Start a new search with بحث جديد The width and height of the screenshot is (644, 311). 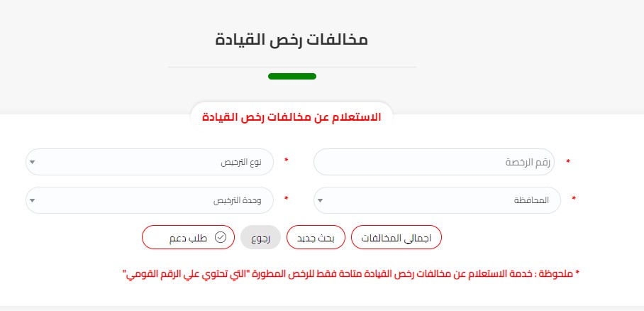coord(316,238)
